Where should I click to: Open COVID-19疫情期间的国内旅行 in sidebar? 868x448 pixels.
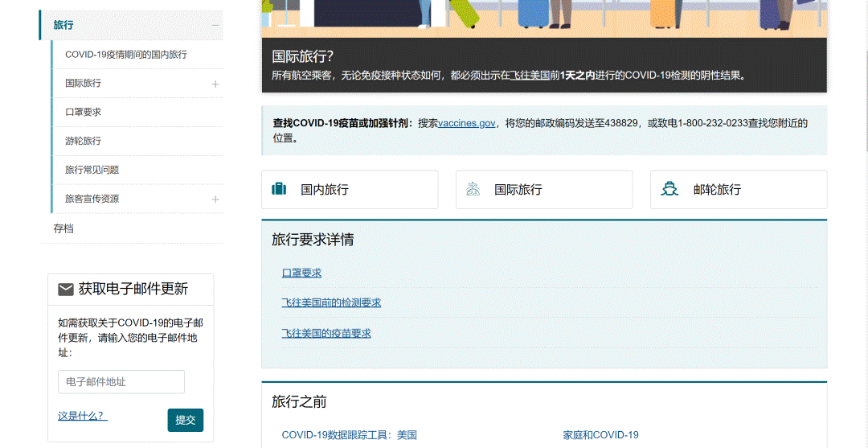pyautogui.click(x=125, y=55)
